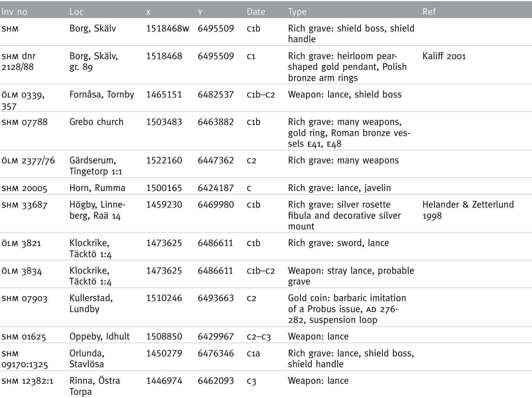Select the Y coordinate 6463882
Screen dimensions: 532x398
point(216,122)
